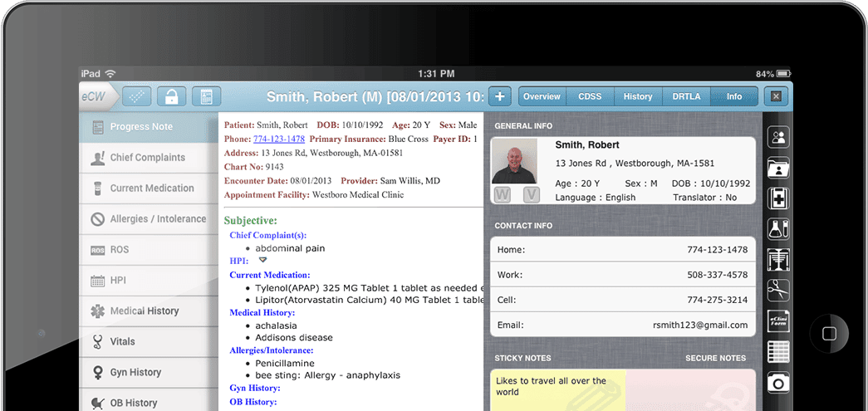
Task: Open the notepad icon in top toolbar
Action: (x=207, y=96)
